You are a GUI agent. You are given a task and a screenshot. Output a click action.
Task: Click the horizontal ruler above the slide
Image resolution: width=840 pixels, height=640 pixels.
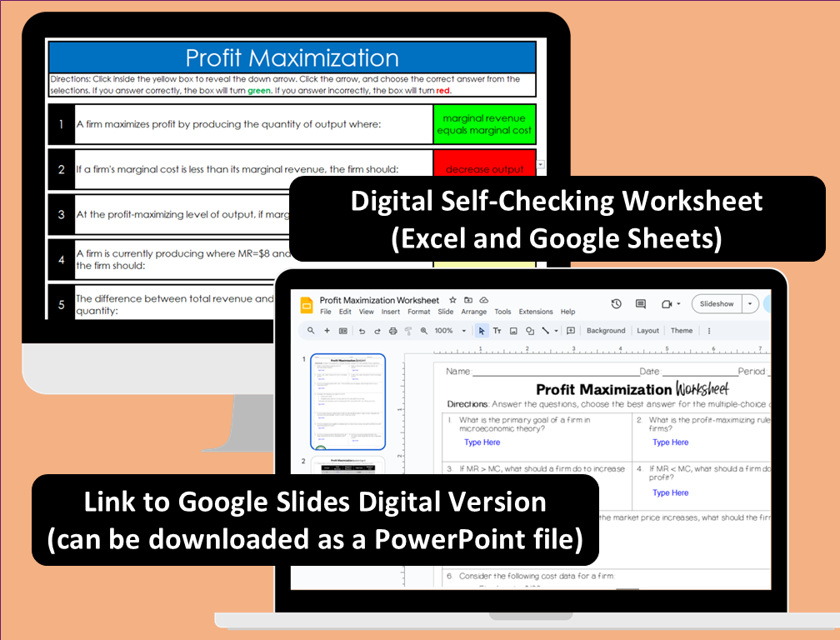(x=602, y=350)
